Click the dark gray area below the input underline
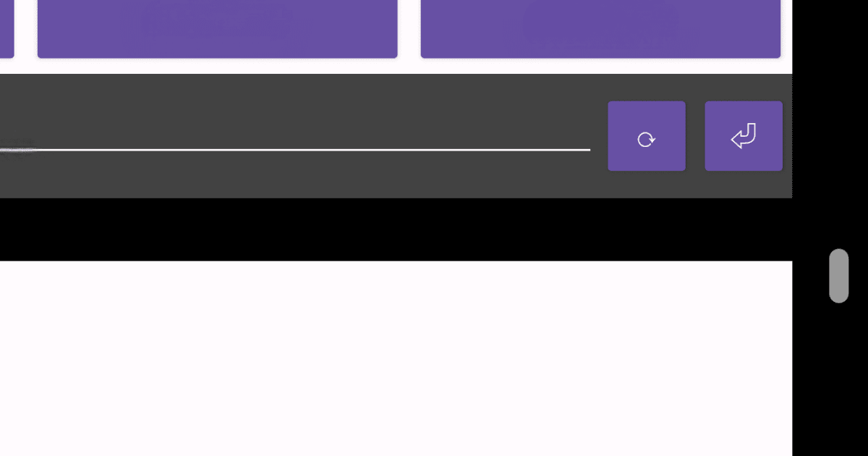Screen dimensions: 868x456 click(x=297, y=174)
